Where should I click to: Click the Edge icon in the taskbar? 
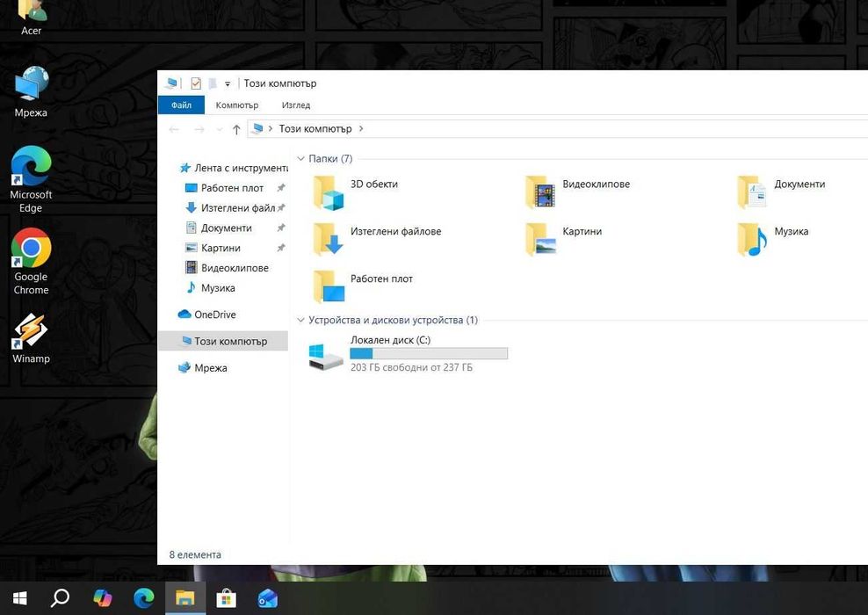[x=144, y=597]
